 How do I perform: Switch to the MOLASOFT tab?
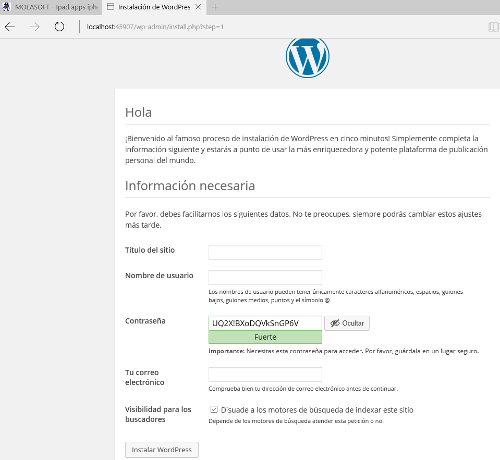tap(51, 7)
